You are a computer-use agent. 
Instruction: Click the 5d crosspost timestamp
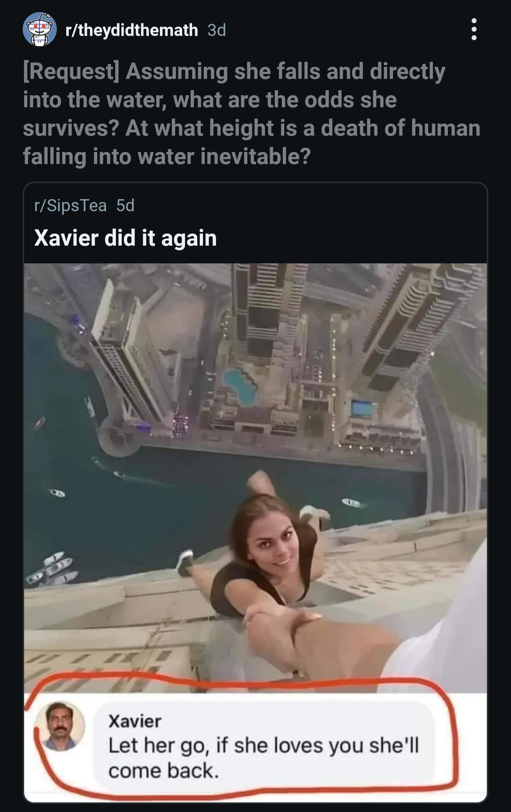pyautogui.click(x=126, y=205)
